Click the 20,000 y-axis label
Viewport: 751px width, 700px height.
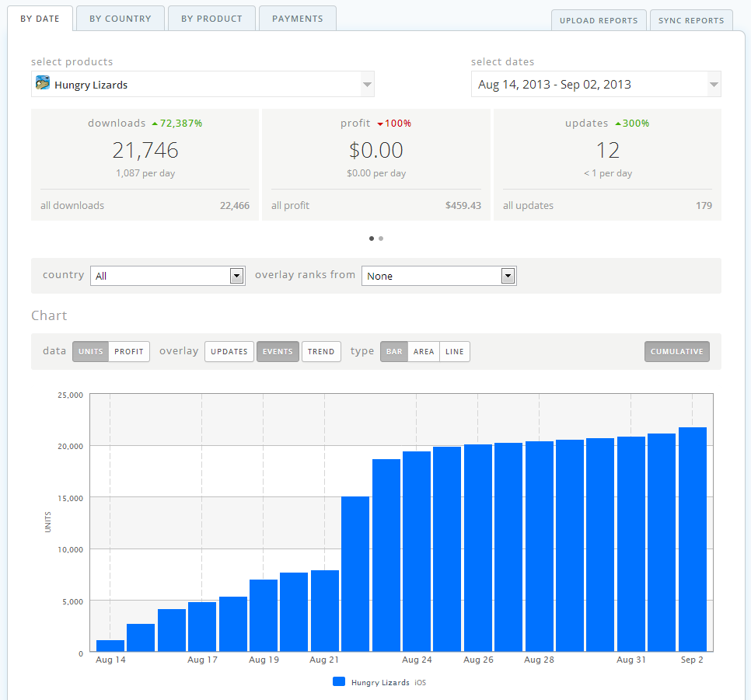(71, 446)
